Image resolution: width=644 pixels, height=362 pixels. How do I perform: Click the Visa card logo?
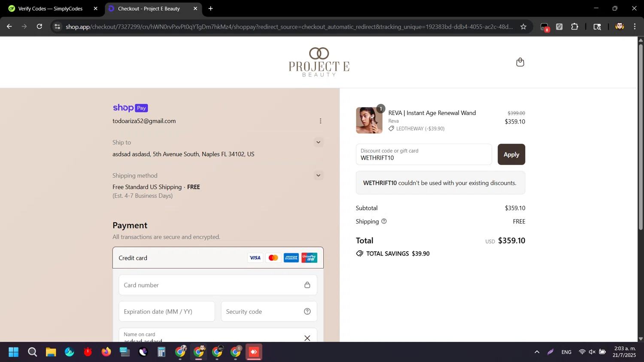pyautogui.click(x=255, y=258)
